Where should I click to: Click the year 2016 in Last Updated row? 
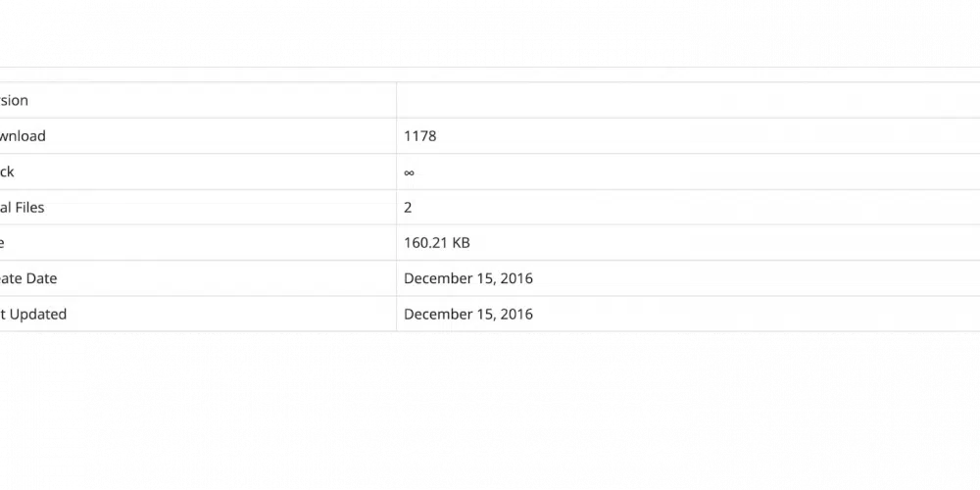[x=515, y=314]
